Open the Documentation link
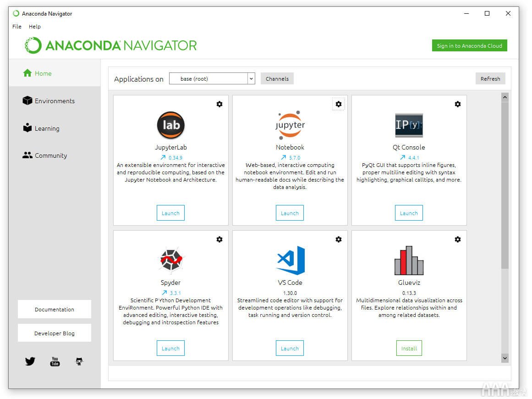Viewport: 532px width, 399px height. [54, 310]
